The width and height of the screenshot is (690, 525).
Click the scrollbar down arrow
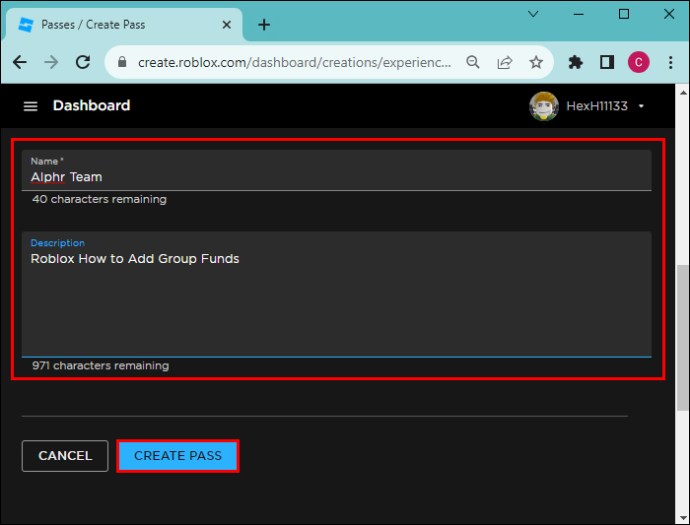[683, 518]
